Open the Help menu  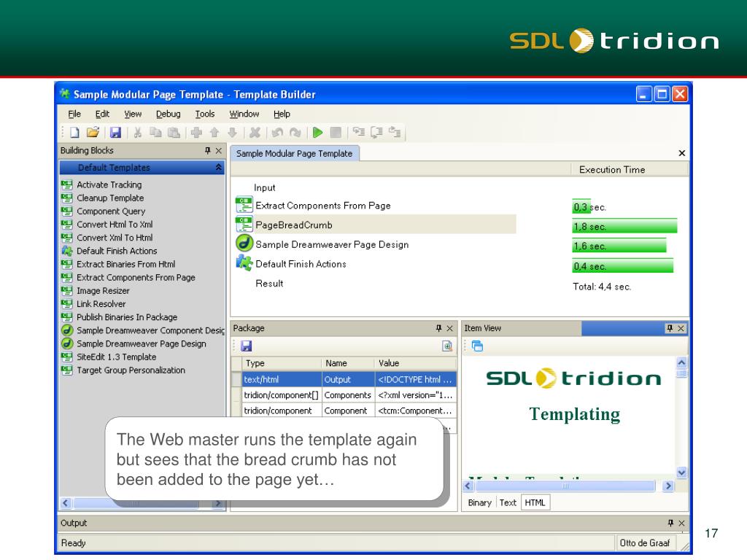coord(282,114)
